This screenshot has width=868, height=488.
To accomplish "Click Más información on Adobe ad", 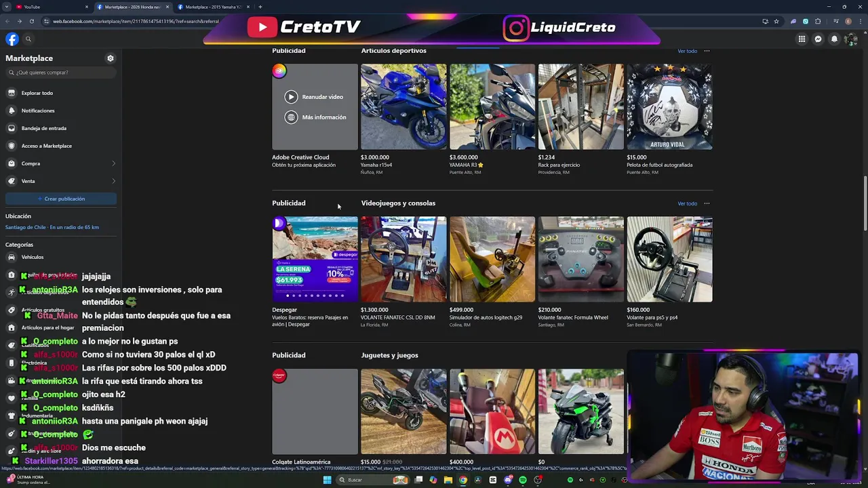I will point(315,117).
